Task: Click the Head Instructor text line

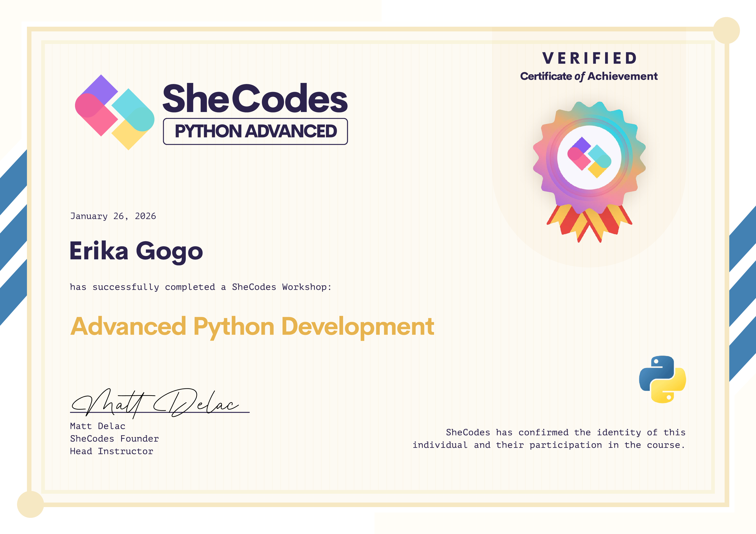Action: coord(111,451)
